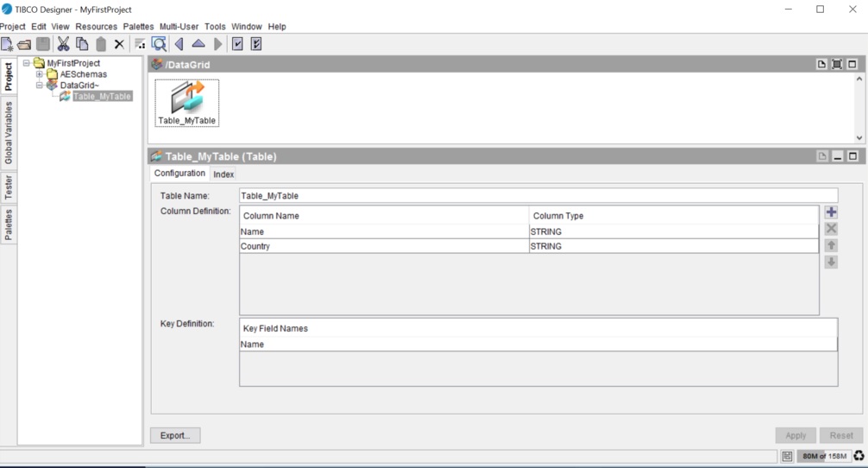868x468 pixels.
Task: Click the Cut scissors icon
Action: tap(63, 44)
